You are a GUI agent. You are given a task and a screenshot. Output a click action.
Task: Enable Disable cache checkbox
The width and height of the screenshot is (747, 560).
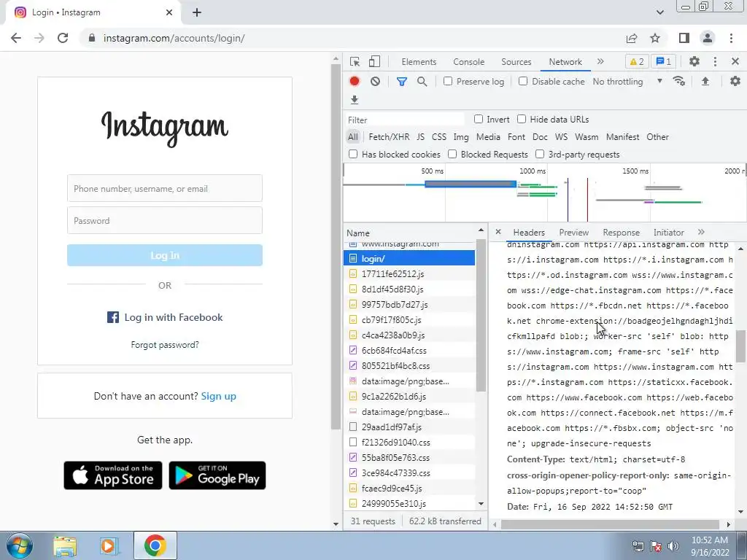click(x=523, y=81)
